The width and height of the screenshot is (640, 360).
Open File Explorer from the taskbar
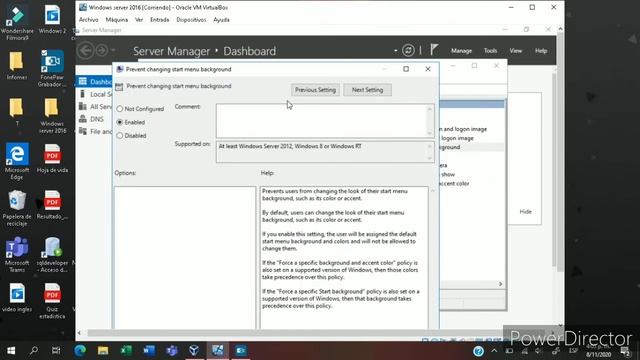tap(103, 351)
